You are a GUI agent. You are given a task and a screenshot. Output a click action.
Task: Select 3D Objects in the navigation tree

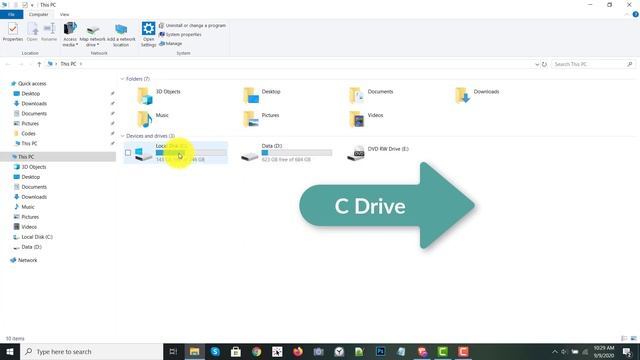click(x=33, y=167)
